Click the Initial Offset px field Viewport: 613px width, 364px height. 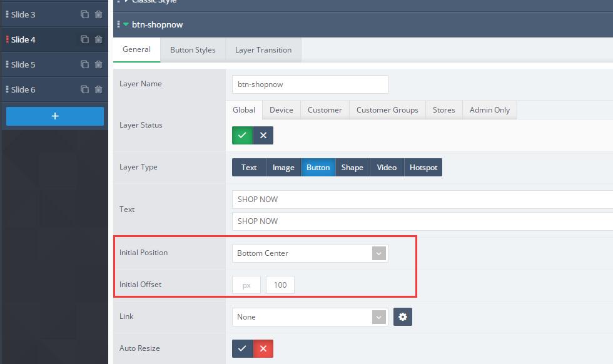[x=246, y=285]
